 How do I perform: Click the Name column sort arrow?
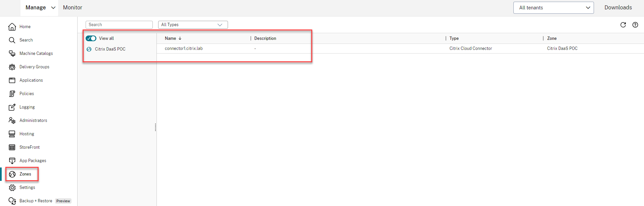[180, 39]
